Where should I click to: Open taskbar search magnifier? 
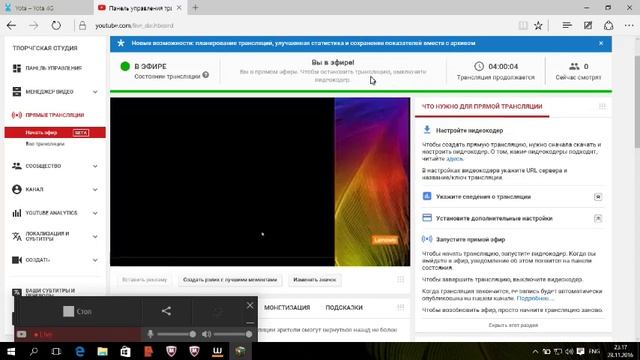tap(34, 351)
